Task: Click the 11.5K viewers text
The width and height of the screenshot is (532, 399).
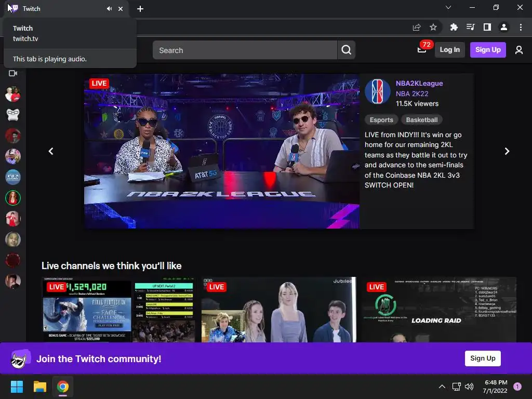Action: pos(417,104)
